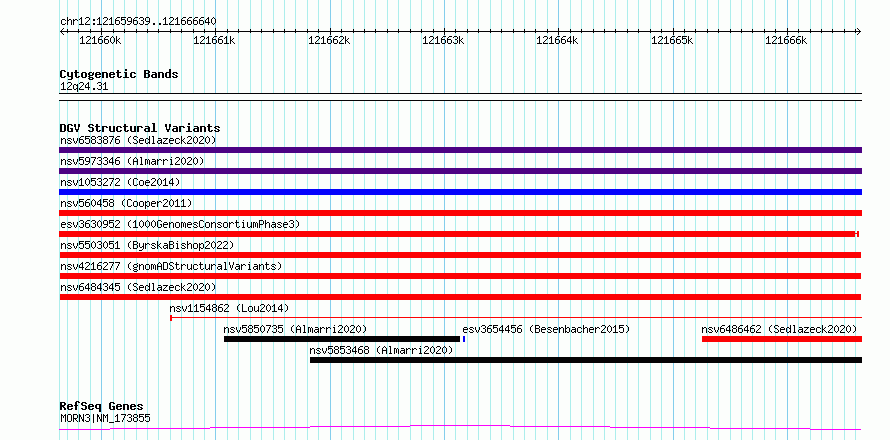Click the left arrowhead of the ruler

(62, 32)
